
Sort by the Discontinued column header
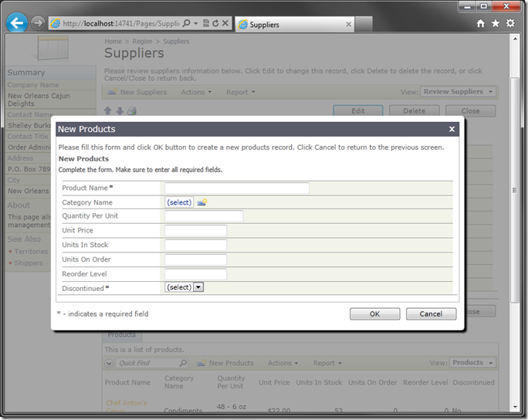473,382
